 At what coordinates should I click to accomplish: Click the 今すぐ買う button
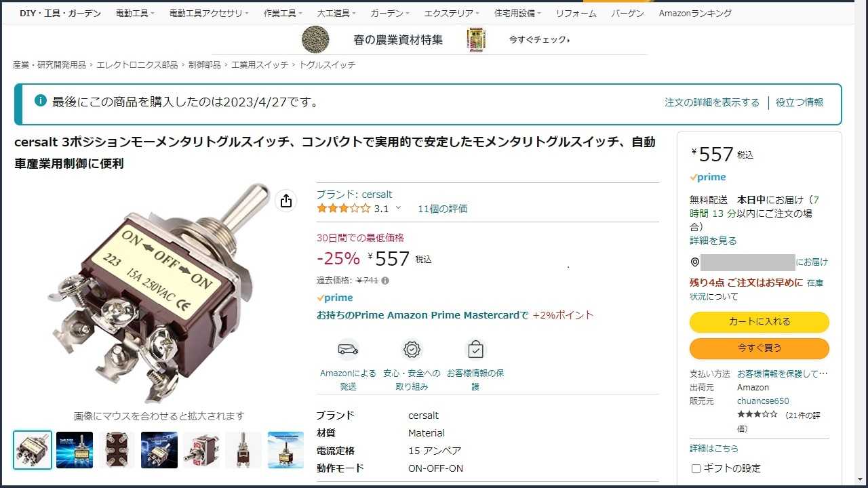click(x=759, y=348)
